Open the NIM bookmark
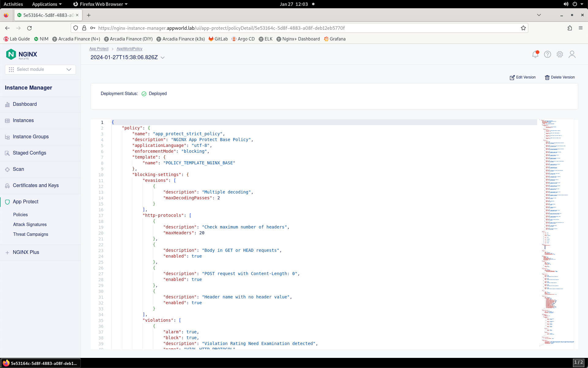 (x=41, y=39)
